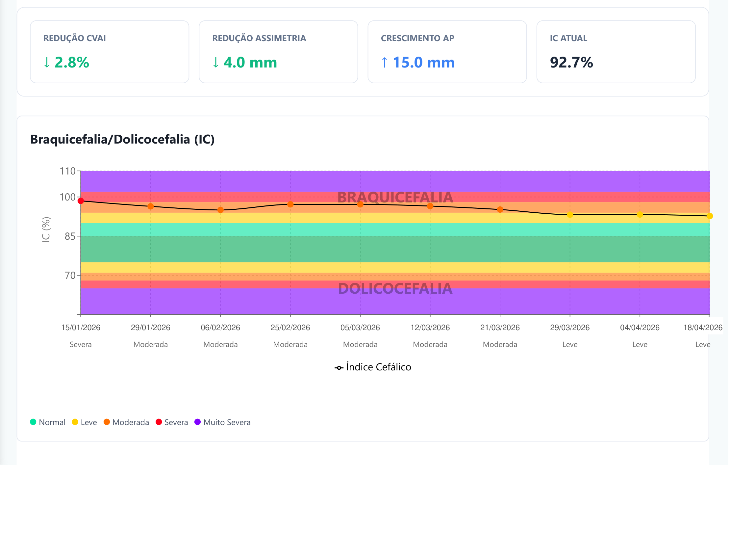Select the Redução CVAI card title
Image resolution: width=756 pixels, height=535 pixels.
click(75, 38)
